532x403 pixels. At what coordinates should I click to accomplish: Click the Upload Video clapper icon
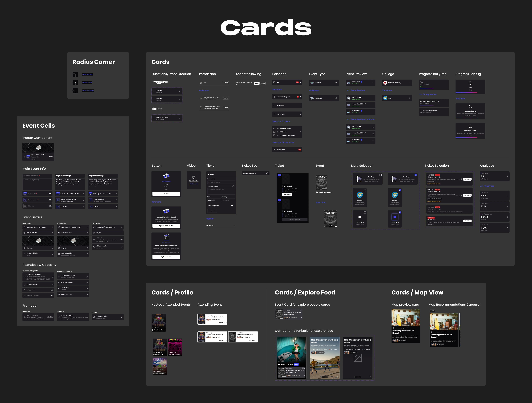194,177
